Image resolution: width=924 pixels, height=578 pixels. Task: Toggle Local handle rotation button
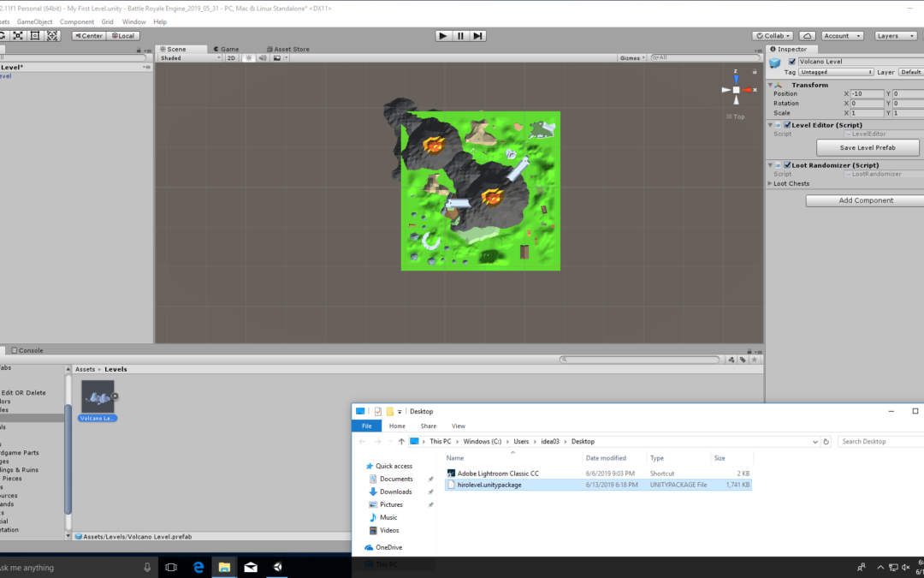123,36
